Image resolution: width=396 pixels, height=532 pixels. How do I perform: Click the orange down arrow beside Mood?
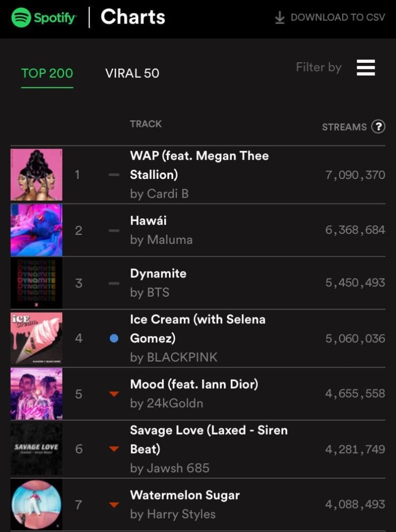114,394
